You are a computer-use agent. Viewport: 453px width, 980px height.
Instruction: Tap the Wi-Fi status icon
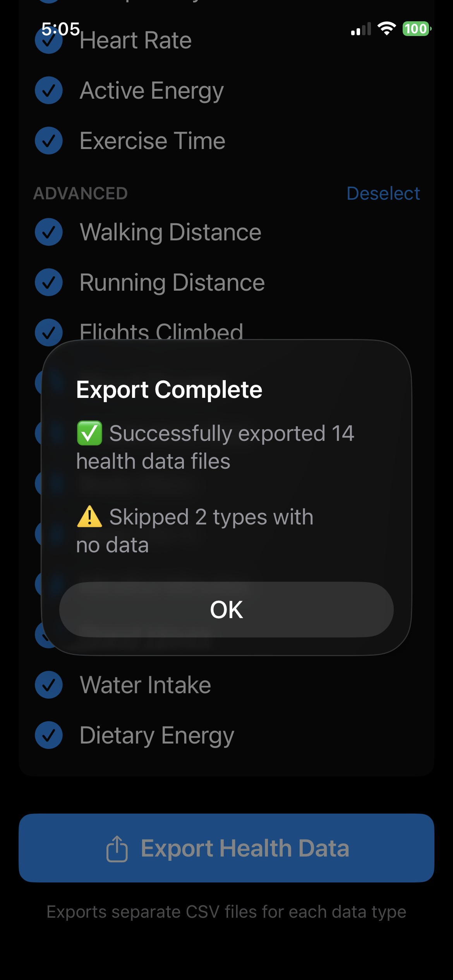pyautogui.click(x=386, y=29)
